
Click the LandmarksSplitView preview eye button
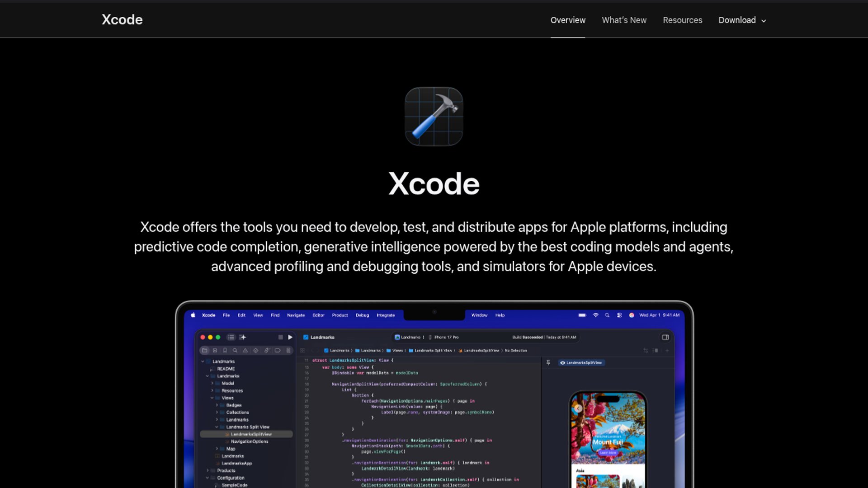pyautogui.click(x=582, y=362)
